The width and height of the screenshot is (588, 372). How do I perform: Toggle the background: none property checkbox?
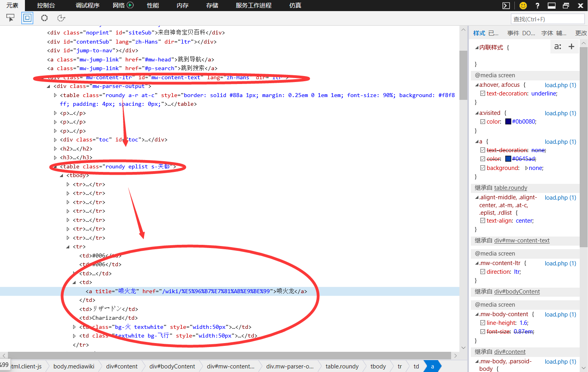tap(483, 168)
